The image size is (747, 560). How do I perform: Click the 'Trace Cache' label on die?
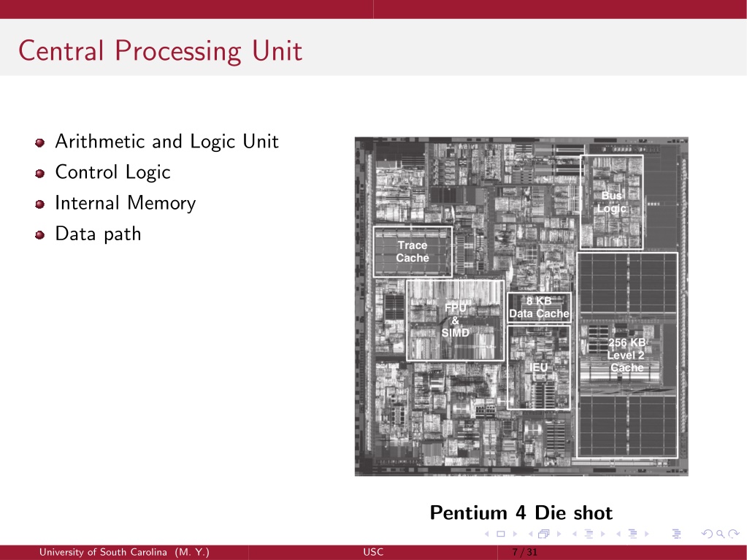coord(413,251)
